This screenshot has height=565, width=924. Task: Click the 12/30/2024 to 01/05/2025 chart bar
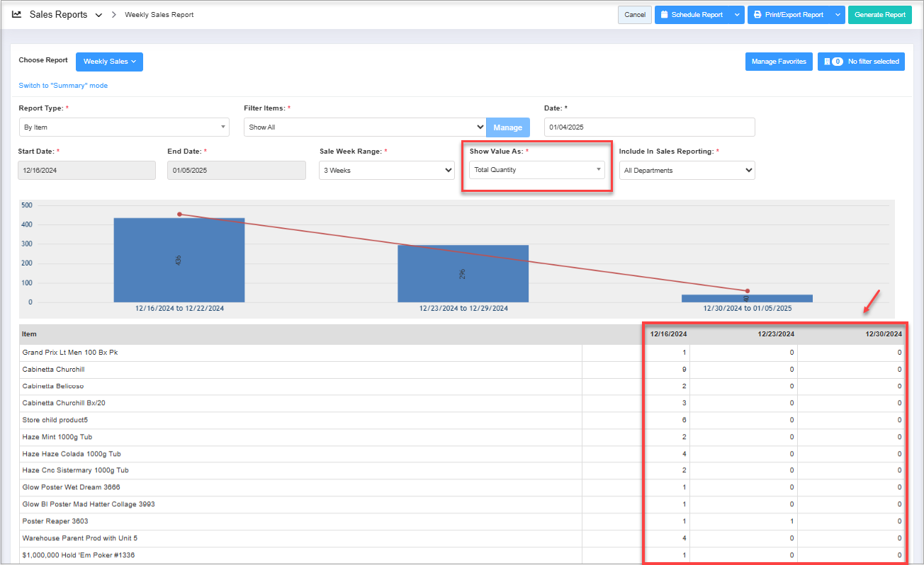point(748,298)
